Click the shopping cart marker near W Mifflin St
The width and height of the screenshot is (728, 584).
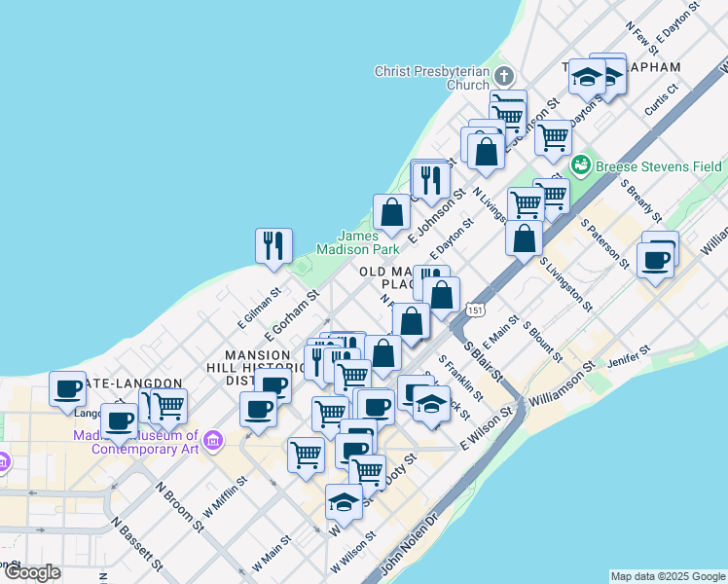click(307, 455)
